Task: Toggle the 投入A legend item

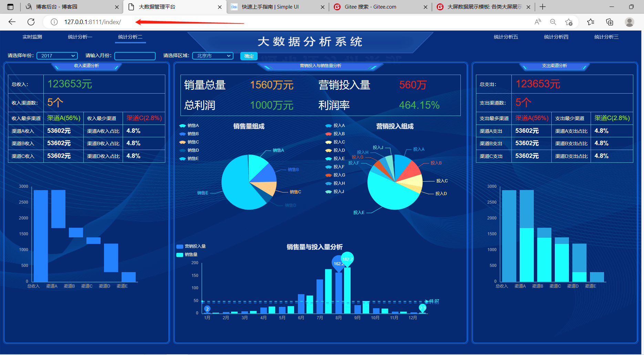Action: pos(335,126)
